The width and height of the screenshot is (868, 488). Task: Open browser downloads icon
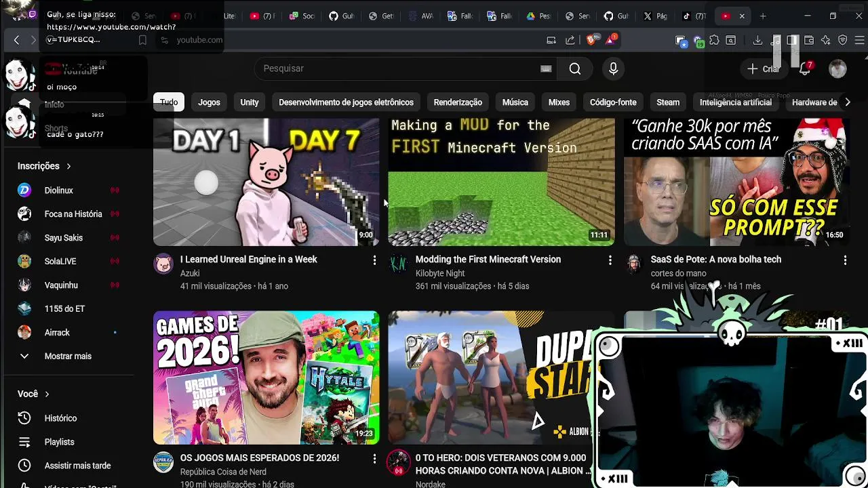tap(757, 40)
